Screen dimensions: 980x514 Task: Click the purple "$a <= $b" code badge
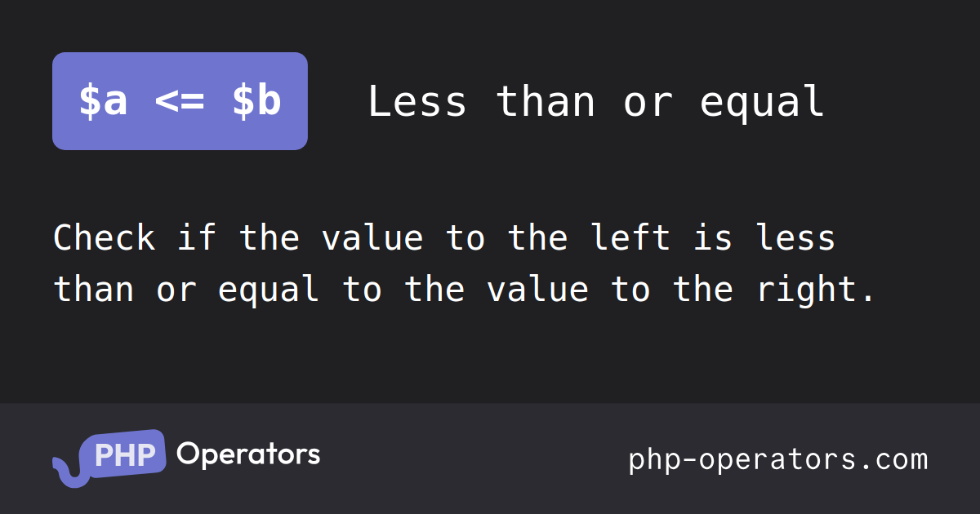tap(180, 101)
